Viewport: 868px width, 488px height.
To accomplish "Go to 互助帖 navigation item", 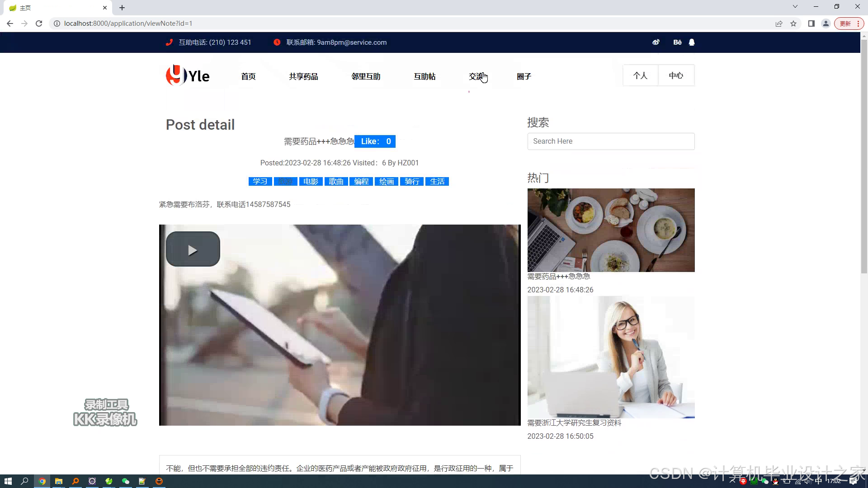I will (425, 76).
